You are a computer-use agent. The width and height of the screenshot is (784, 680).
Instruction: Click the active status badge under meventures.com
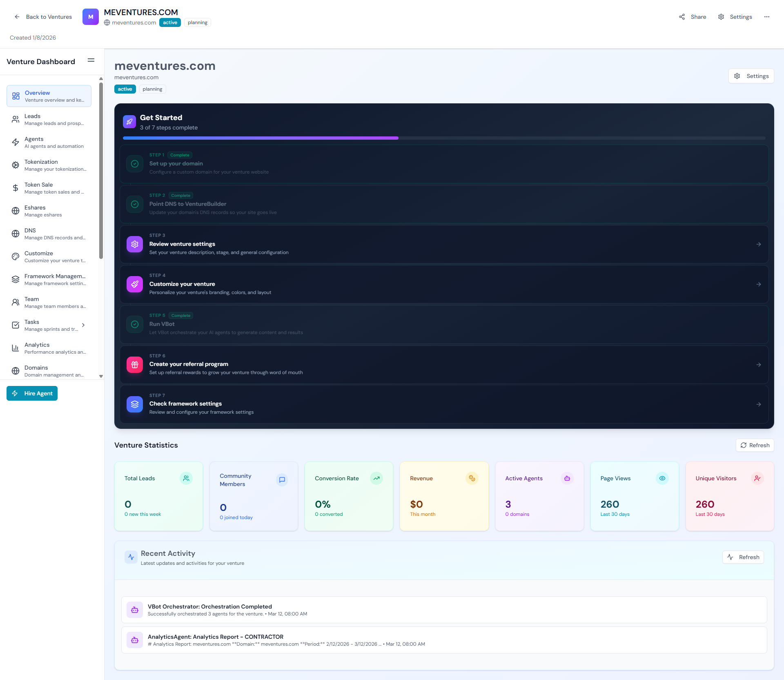point(125,89)
